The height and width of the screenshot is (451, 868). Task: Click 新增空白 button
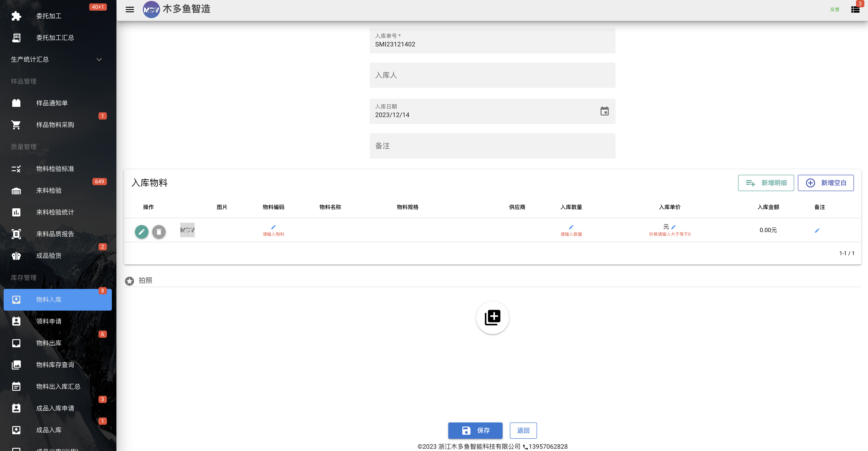[825, 183]
